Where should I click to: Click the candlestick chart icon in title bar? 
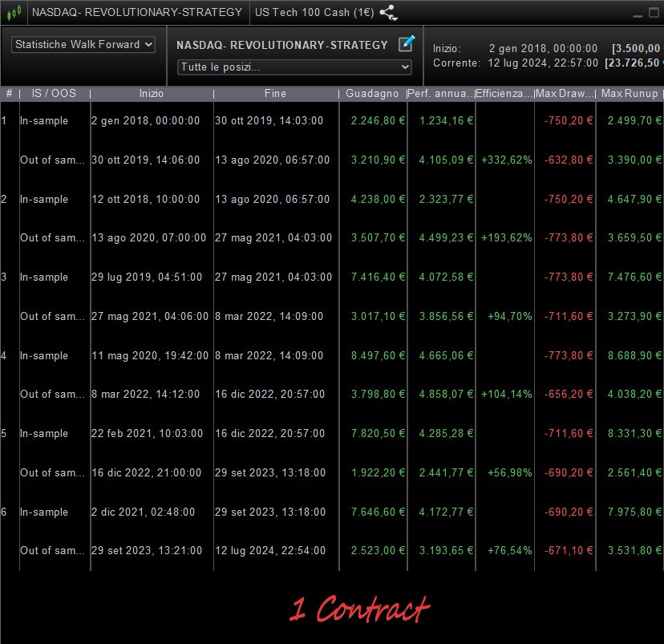(x=14, y=12)
